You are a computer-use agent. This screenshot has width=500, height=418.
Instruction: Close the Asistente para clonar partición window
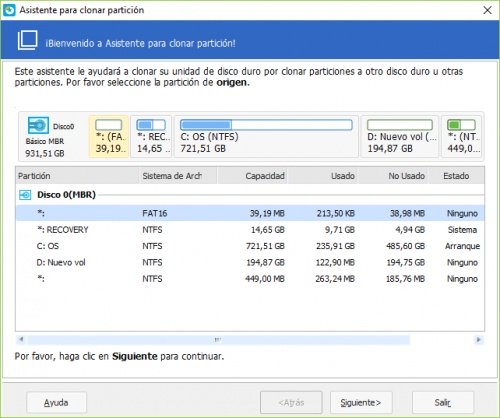pyautogui.click(x=487, y=10)
